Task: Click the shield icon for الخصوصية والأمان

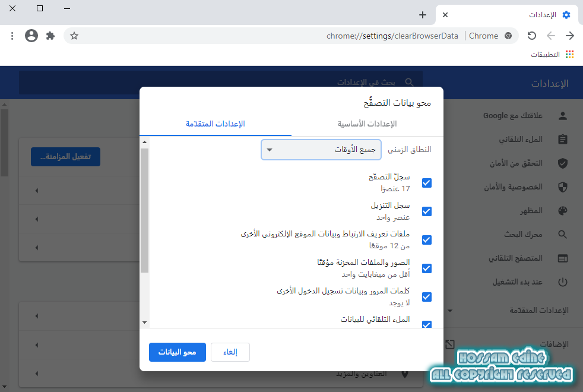Action: pos(563,187)
